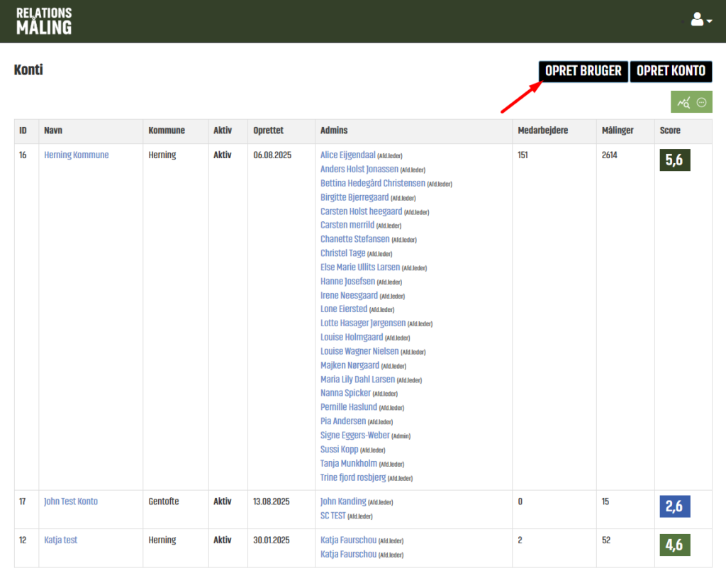
Task: Click the Opret Konto button
Action: tap(671, 71)
